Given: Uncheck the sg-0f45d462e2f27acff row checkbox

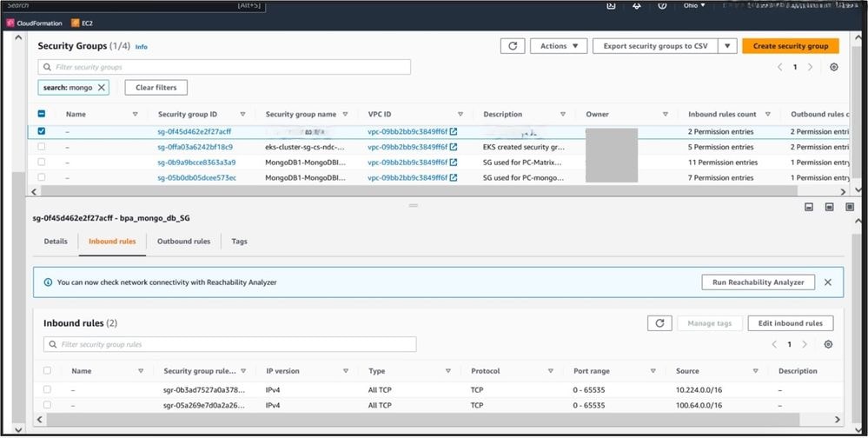Looking at the screenshot, I should pos(42,132).
